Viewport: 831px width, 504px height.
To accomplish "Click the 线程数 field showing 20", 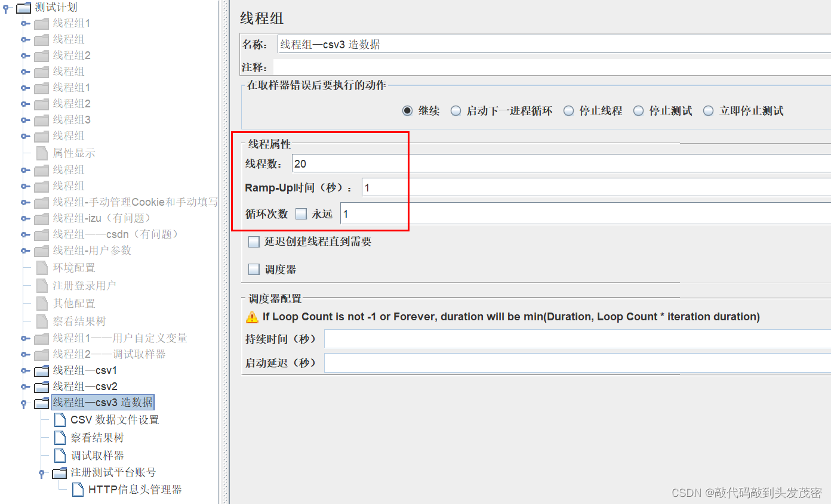I will point(561,163).
